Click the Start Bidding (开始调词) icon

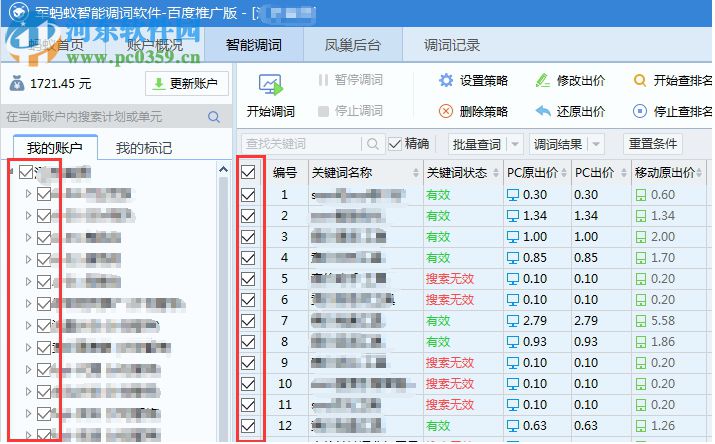click(x=271, y=85)
